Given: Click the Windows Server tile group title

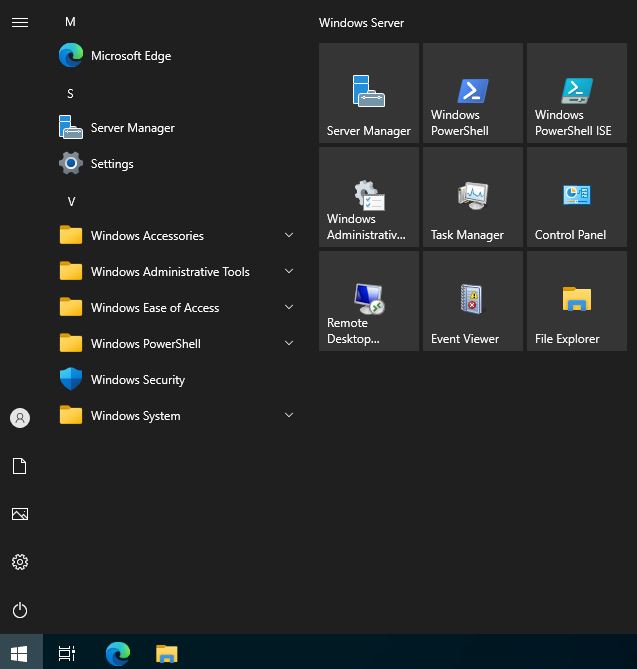Looking at the screenshot, I should pyautogui.click(x=361, y=23).
